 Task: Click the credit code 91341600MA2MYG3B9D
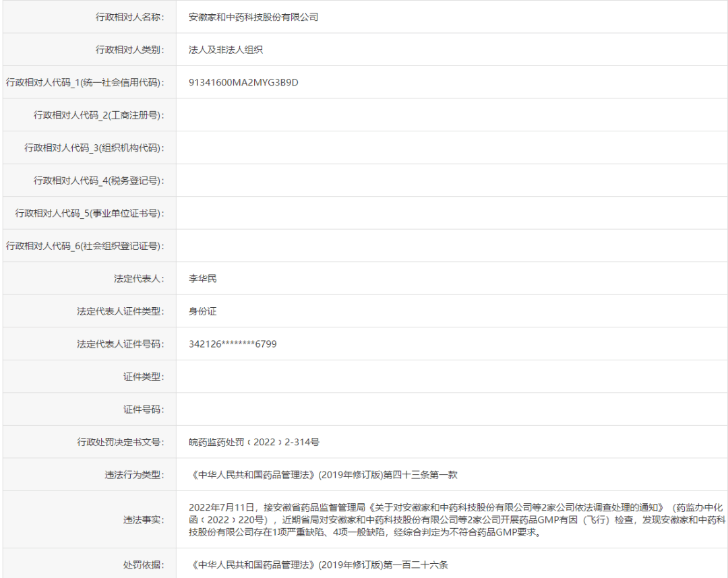point(243,82)
